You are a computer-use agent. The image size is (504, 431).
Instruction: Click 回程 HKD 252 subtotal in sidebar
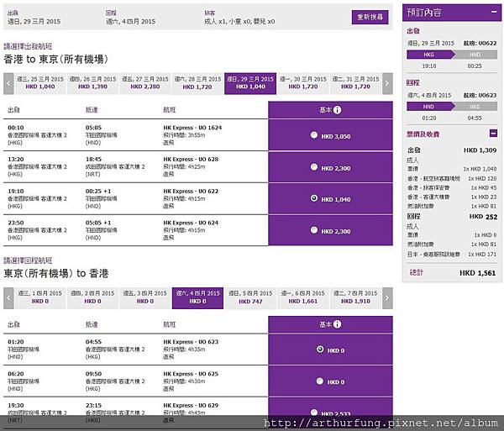[452, 216]
